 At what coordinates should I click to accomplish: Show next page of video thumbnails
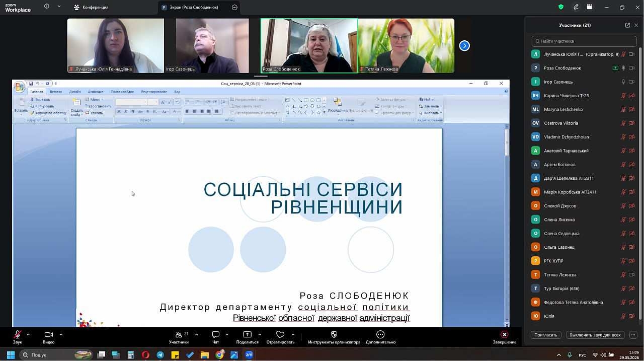464,46
